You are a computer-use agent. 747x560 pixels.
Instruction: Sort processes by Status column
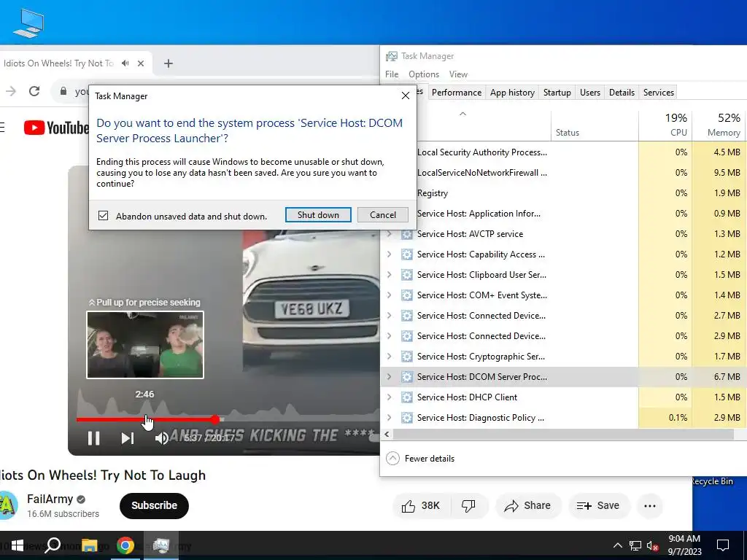point(595,125)
